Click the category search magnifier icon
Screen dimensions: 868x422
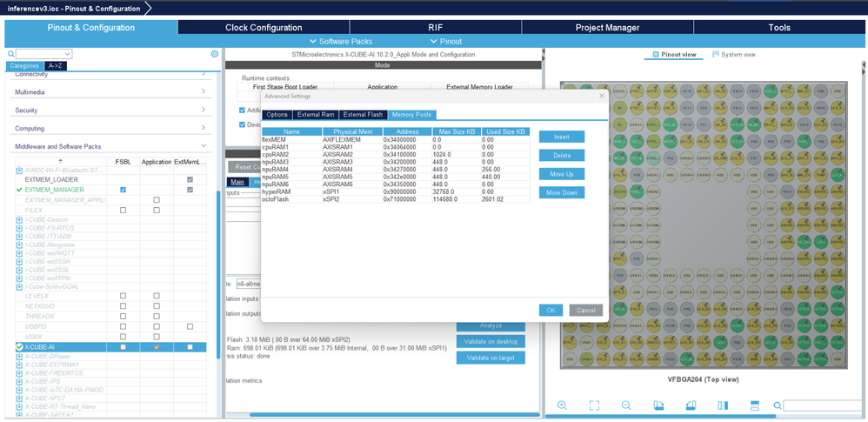point(10,54)
